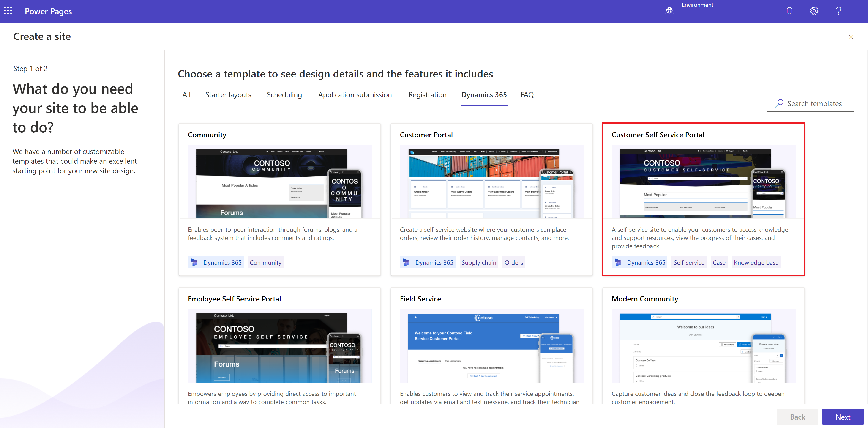Select the Community template thumbnail
The width and height of the screenshot is (868, 428).
tap(279, 182)
